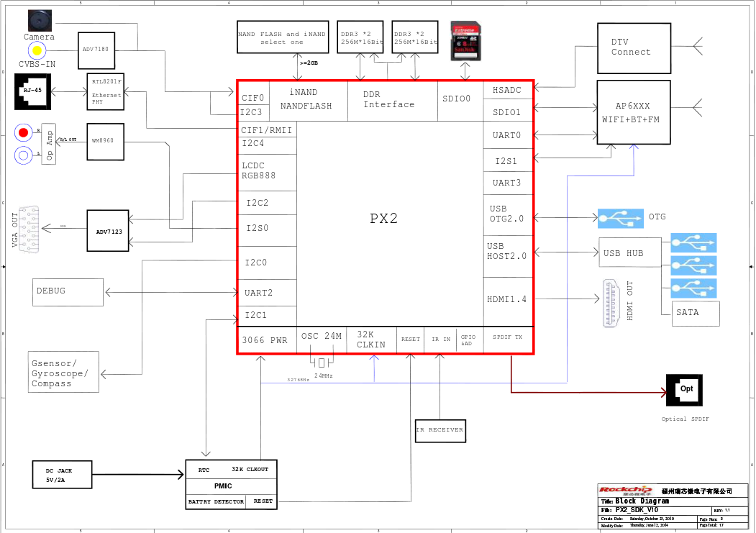The height and width of the screenshot is (533, 756).
Task: Click the RTL8201F Ethernet PHY block
Action: click(106, 91)
